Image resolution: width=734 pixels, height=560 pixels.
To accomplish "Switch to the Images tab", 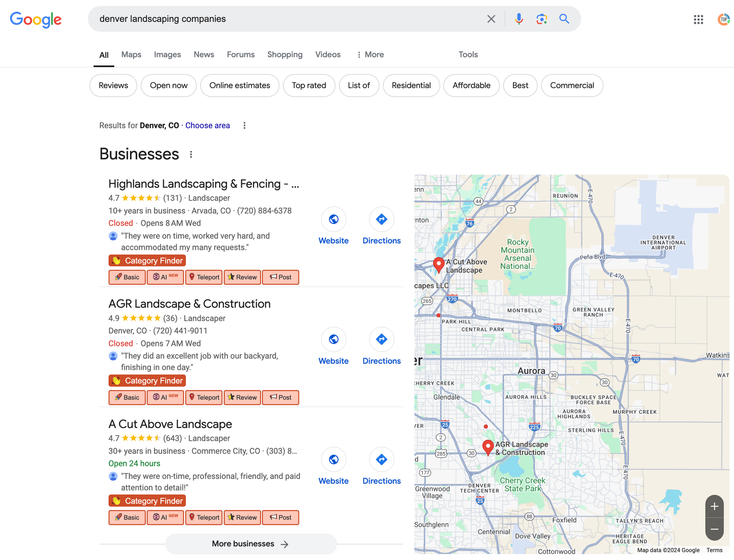I will tap(167, 55).
